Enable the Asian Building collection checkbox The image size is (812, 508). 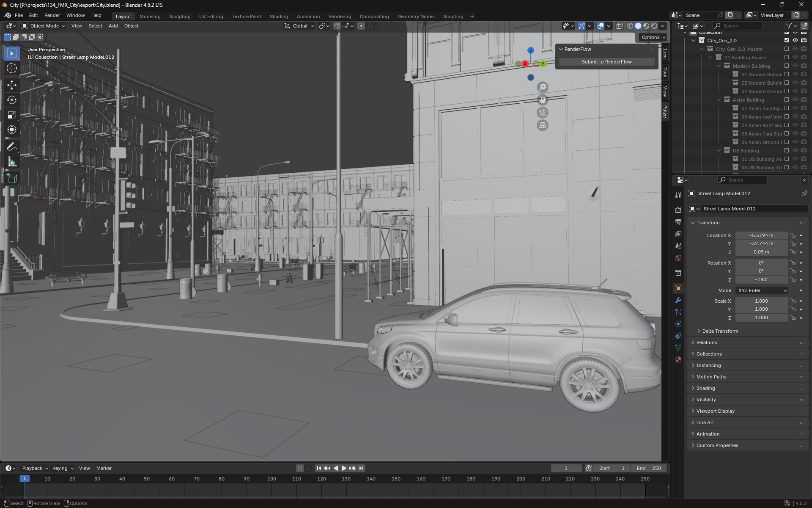(787, 100)
